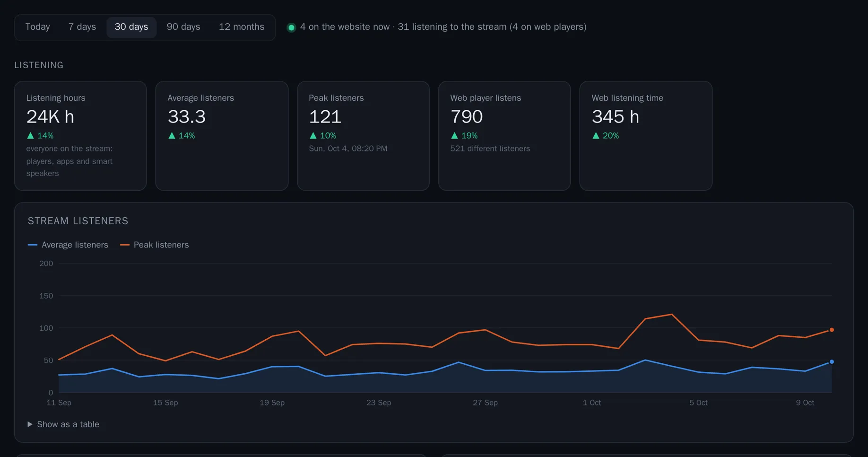Viewport: 868px width, 457px height.
Task: Click the Web player listens 790 value
Action: 467,117
